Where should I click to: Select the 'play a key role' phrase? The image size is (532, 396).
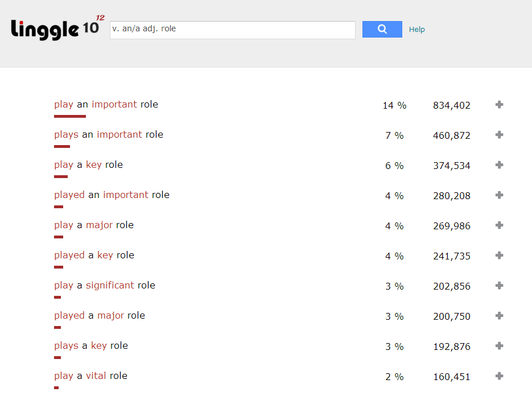pyautogui.click(x=88, y=165)
